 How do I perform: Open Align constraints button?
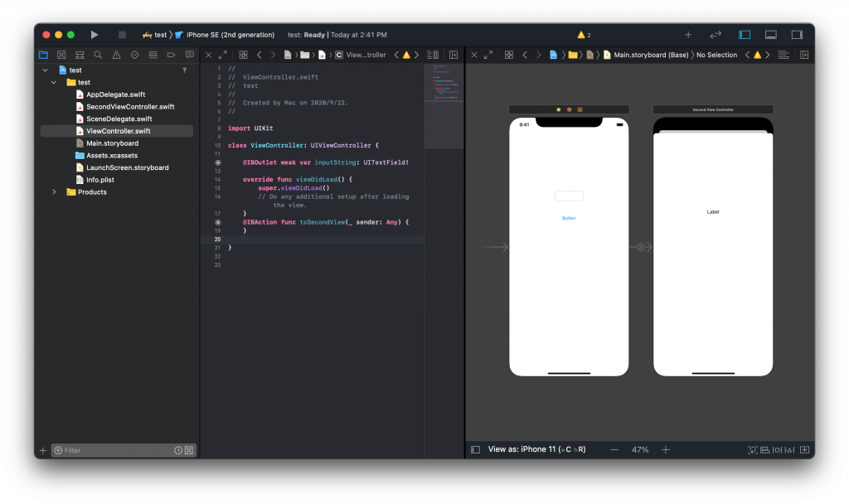(765, 450)
